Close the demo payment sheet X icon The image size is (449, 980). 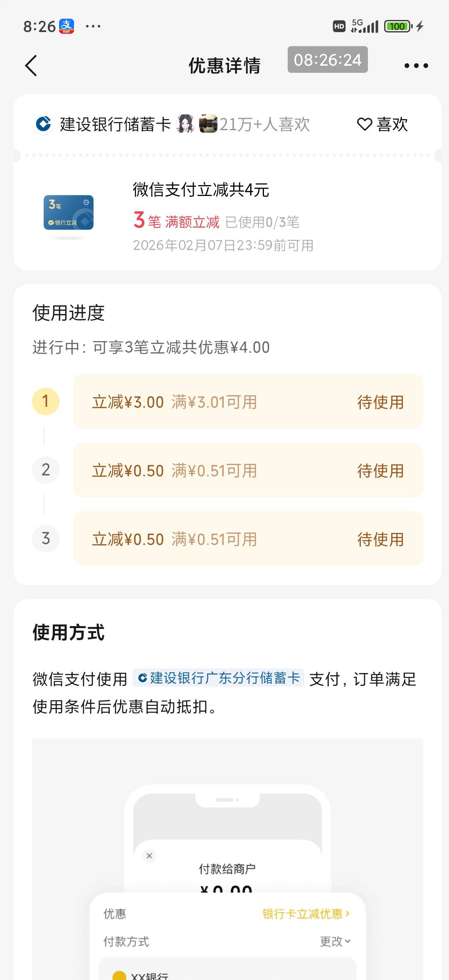(149, 856)
